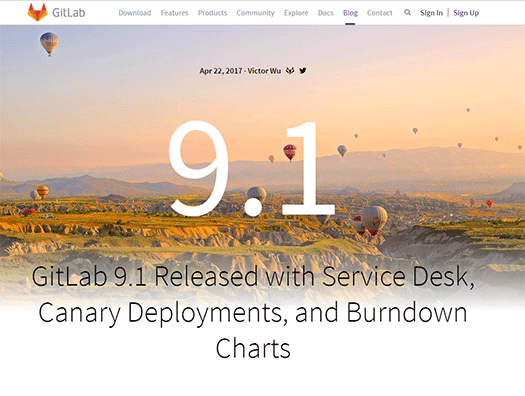Click the Sign In link

pos(431,13)
